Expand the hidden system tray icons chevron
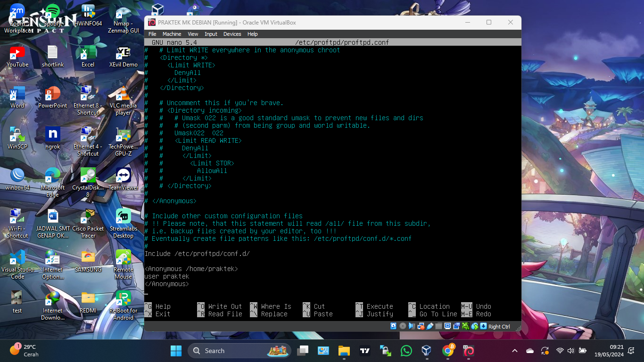644x362 pixels. [515, 351]
